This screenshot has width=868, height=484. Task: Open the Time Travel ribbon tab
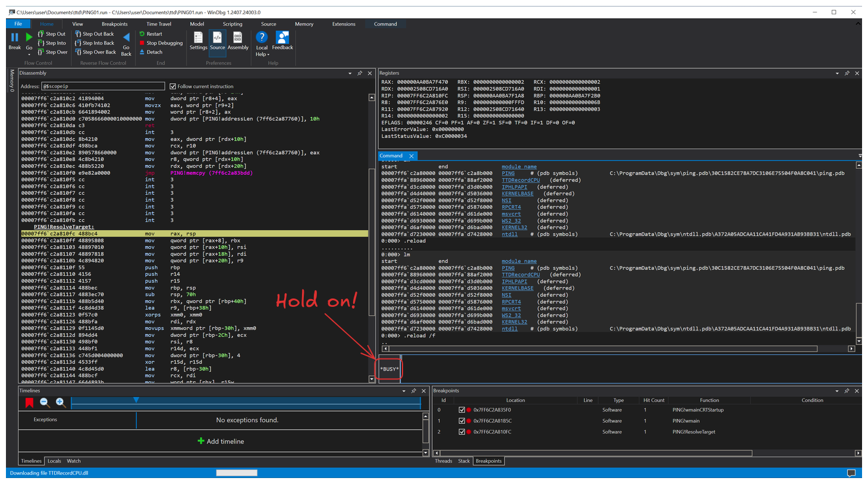tap(159, 24)
